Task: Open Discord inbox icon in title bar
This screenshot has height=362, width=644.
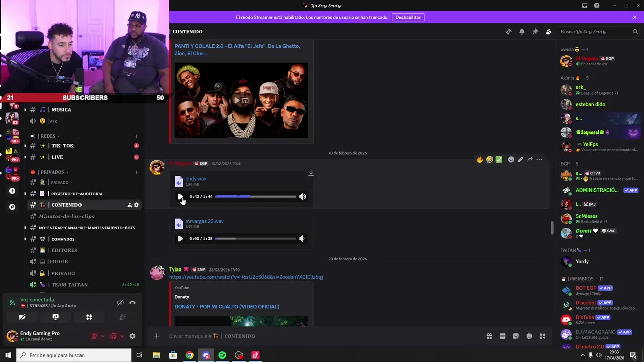Action: point(585,6)
